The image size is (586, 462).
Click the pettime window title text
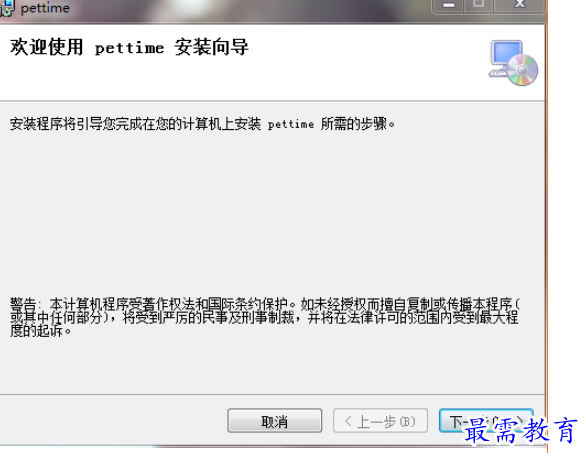45,8
